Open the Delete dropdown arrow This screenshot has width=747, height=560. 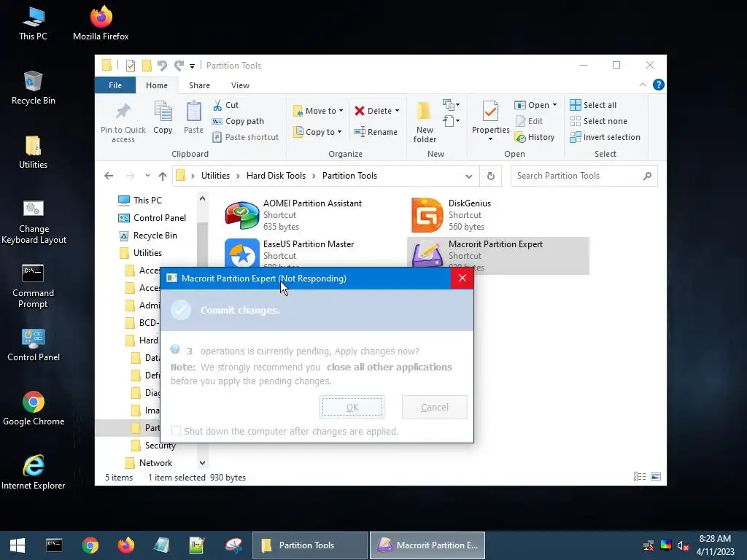[x=398, y=111]
